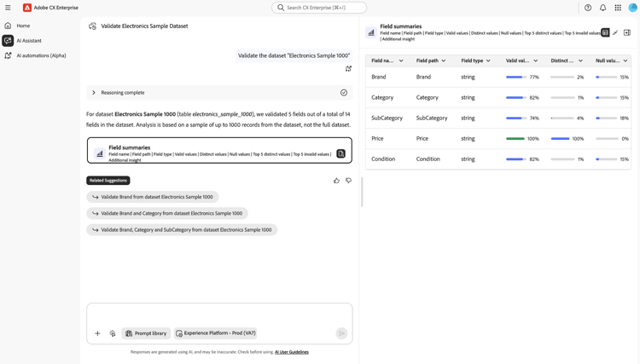Image resolution: width=640 pixels, height=364 pixels.
Task: Select chart view icon in right panel
Action: tap(615, 32)
